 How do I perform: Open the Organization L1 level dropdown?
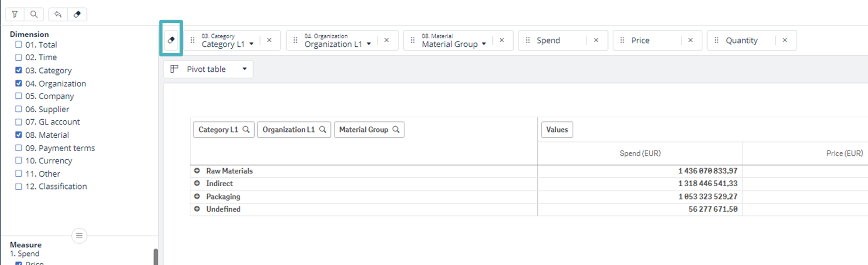[369, 44]
